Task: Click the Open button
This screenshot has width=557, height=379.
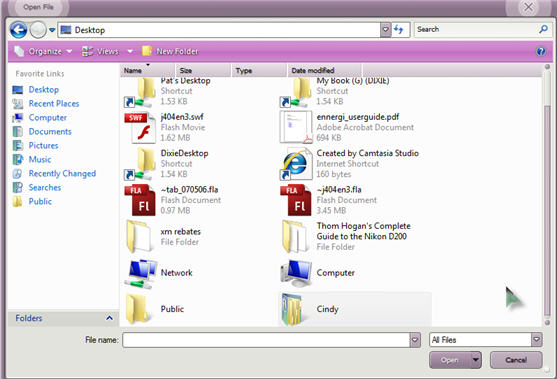Action: 450,360
